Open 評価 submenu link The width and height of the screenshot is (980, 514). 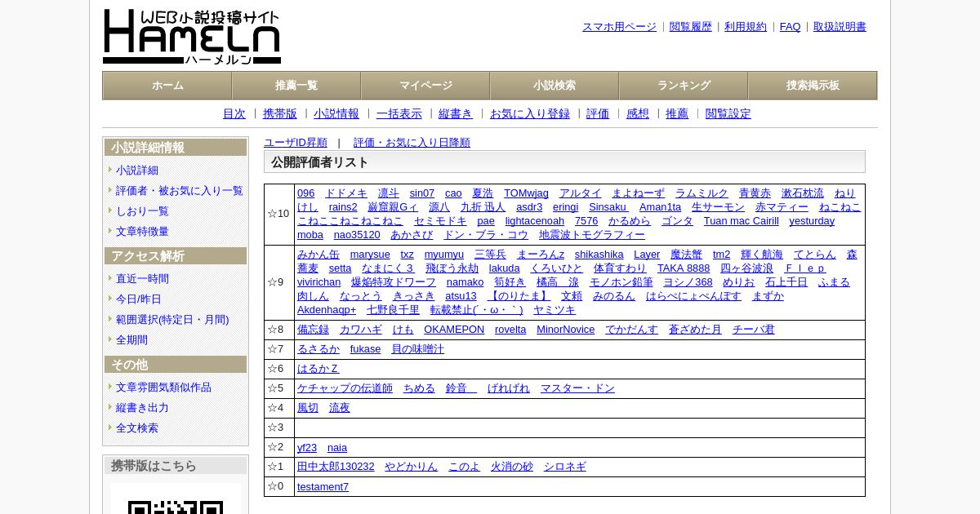pyautogui.click(x=598, y=114)
